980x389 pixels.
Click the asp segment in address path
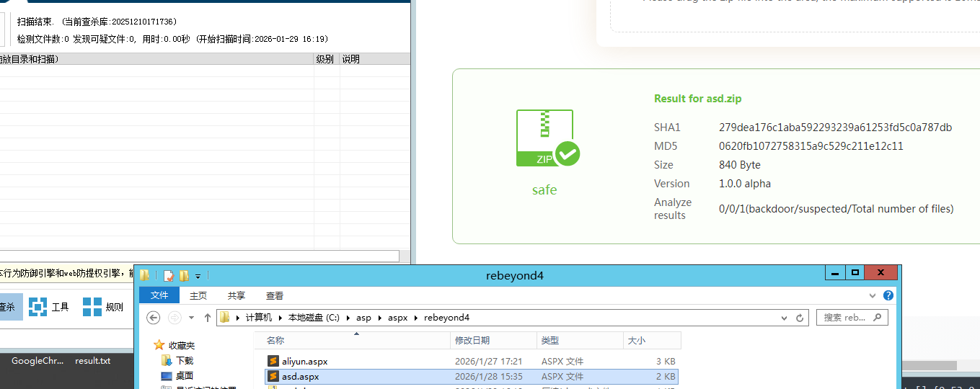coord(363,318)
